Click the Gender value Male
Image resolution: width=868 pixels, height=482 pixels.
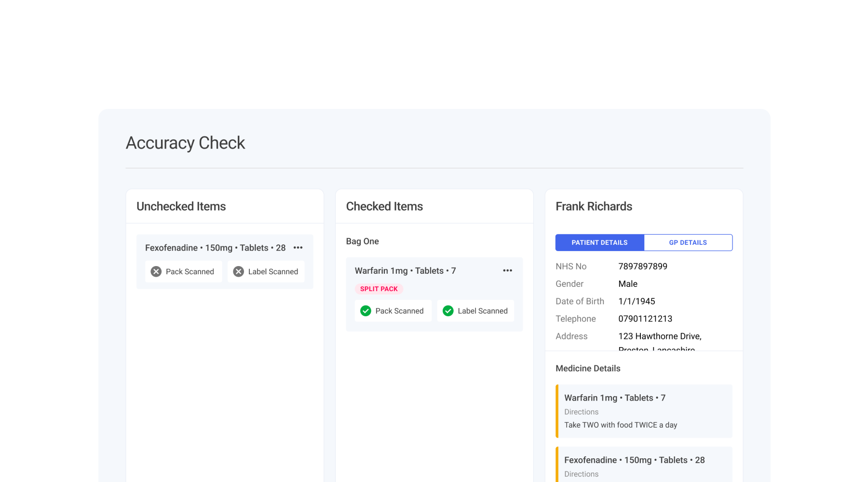click(x=628, y=284)
